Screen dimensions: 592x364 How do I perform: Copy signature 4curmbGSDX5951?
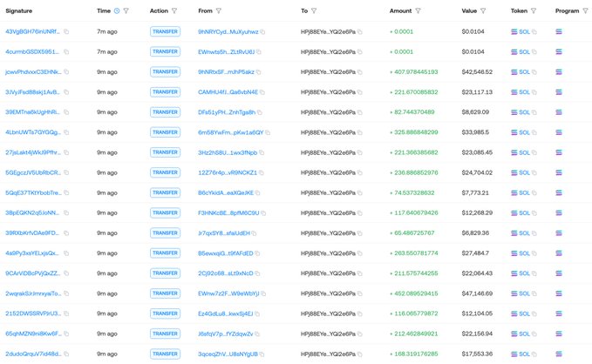[66, 51]
